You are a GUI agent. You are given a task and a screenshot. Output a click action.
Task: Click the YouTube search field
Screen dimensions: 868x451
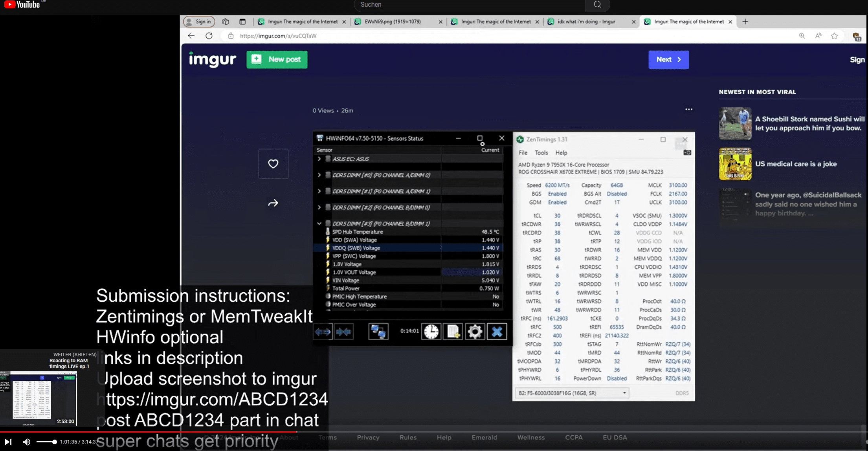pyautogui.click(x=470, y=5)
